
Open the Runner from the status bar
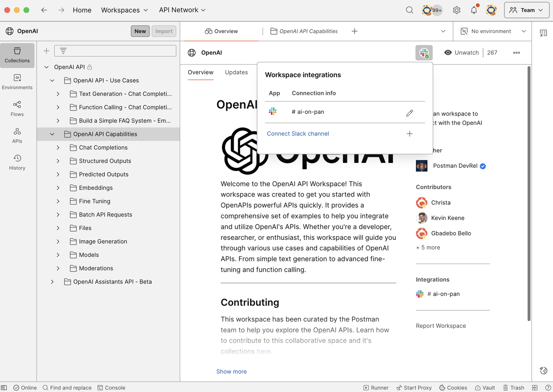coord(375,387)
